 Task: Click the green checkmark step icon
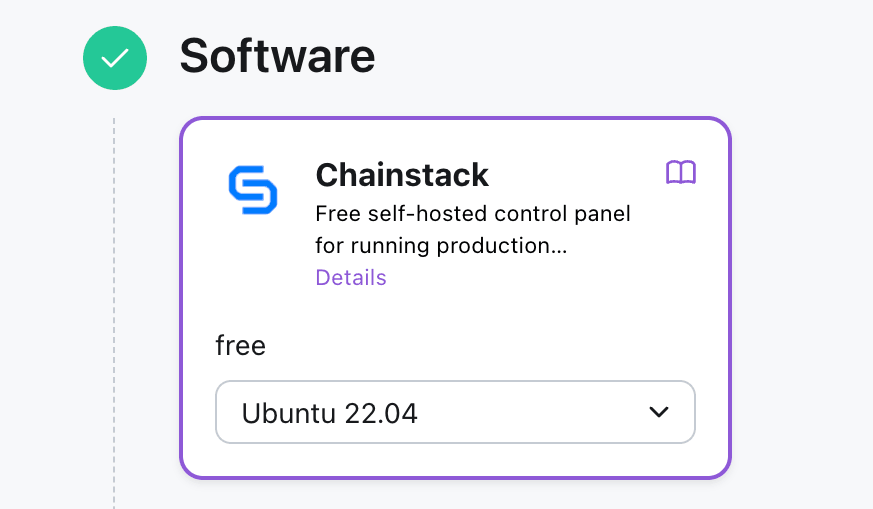[115, 58]
